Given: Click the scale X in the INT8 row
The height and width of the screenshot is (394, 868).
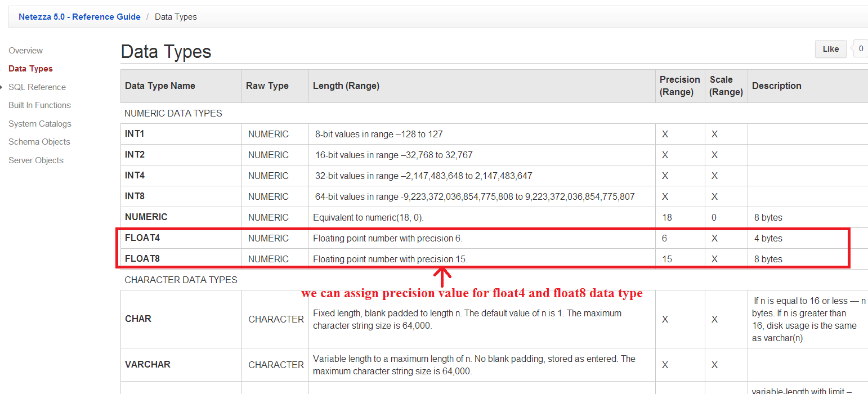Looking at the screenshot, I should [714, 197].
